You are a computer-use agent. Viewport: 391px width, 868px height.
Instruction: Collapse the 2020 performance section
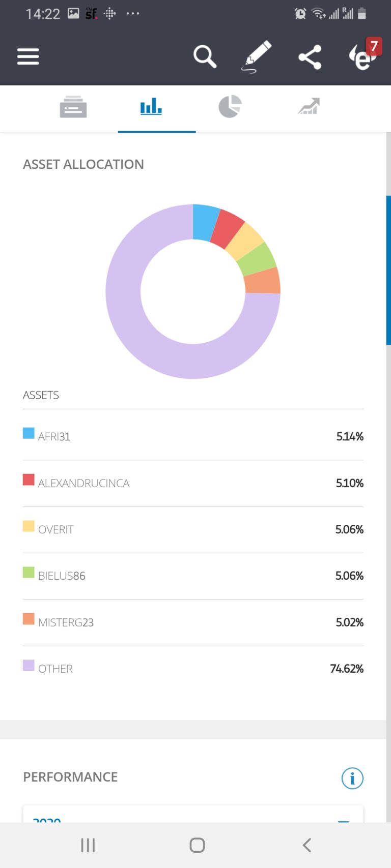tap(343, 821)
